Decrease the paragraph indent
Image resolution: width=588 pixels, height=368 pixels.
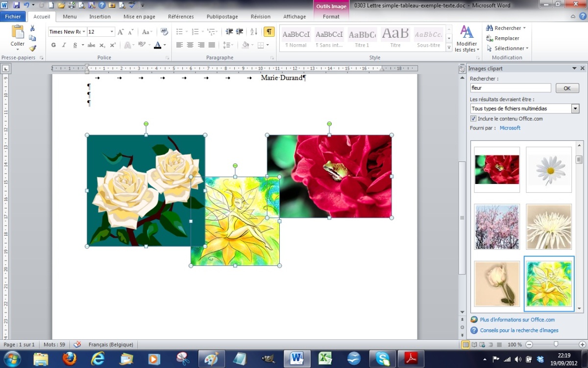click(x=229, y=32)
